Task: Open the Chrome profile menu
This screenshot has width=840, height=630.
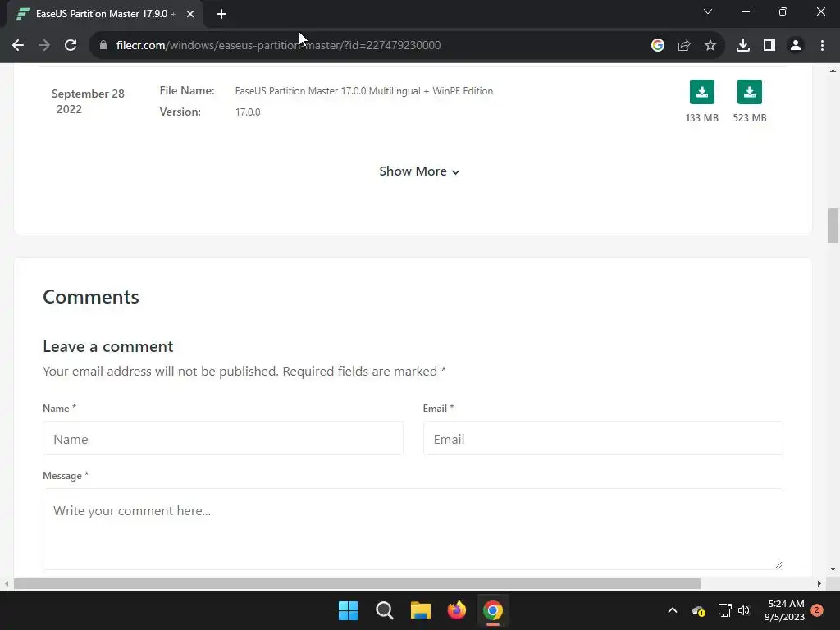Action: tap(796, 46)
